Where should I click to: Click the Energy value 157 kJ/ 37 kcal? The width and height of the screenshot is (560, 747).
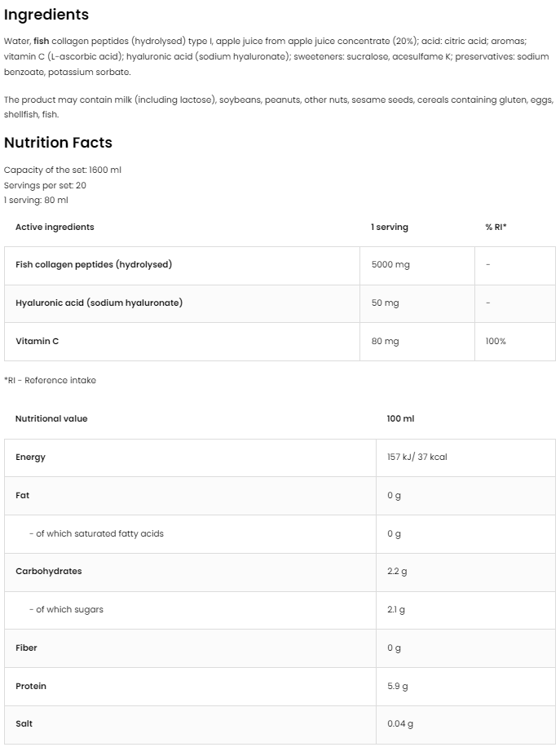[417, 457]
